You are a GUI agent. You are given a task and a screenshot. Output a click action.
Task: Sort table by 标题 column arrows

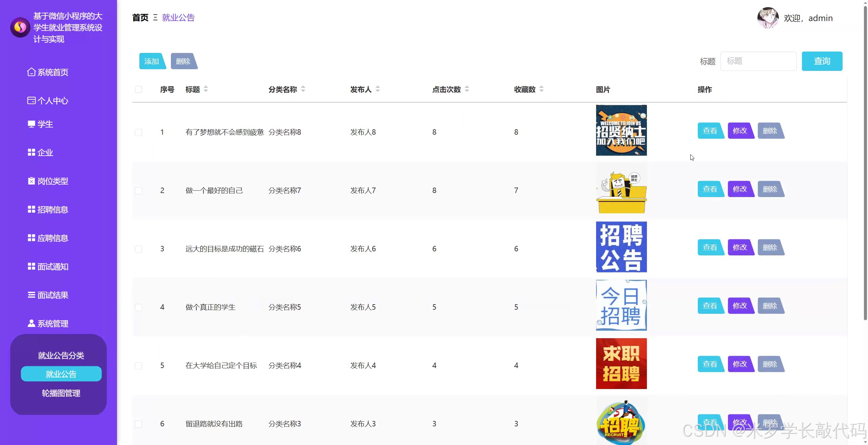206,89
